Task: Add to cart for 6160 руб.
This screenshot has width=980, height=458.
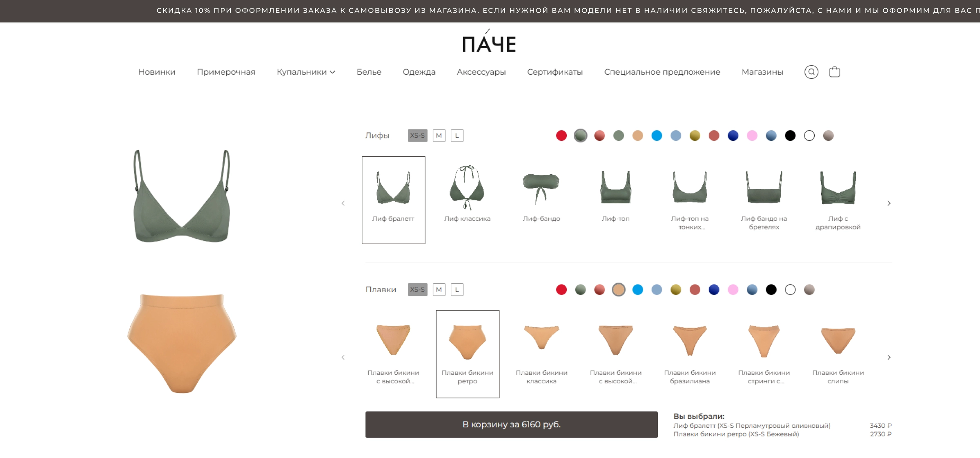Action: tap(511, 425)
